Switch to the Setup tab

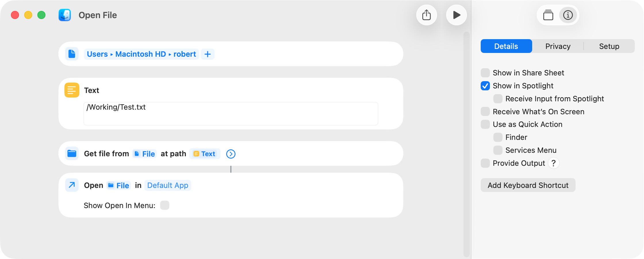(609, 46)
